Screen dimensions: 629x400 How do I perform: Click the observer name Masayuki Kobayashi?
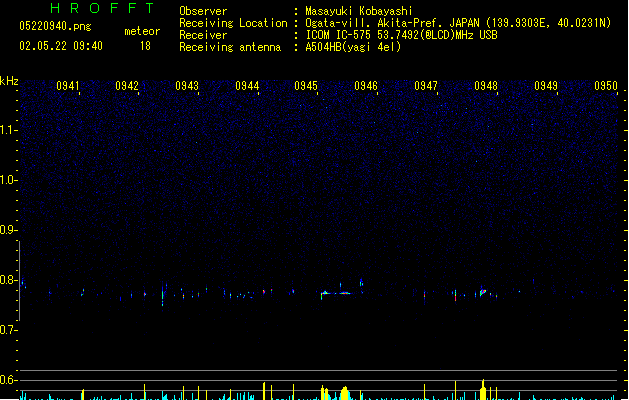pyautogui.click(x=359, y=11)
